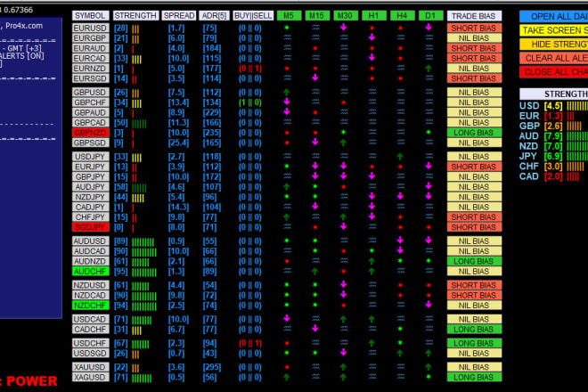Click the magenta arrow in EURUSD M30 cell
The width and height of the screenshot is (588, 392).
(344, 28)
